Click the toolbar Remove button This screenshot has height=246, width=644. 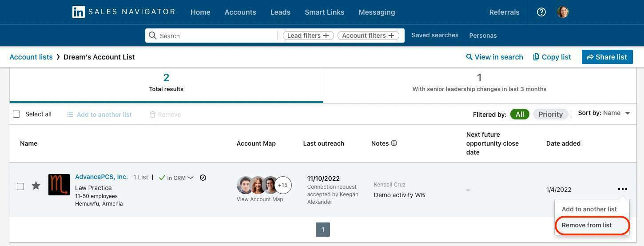point(165,115)
